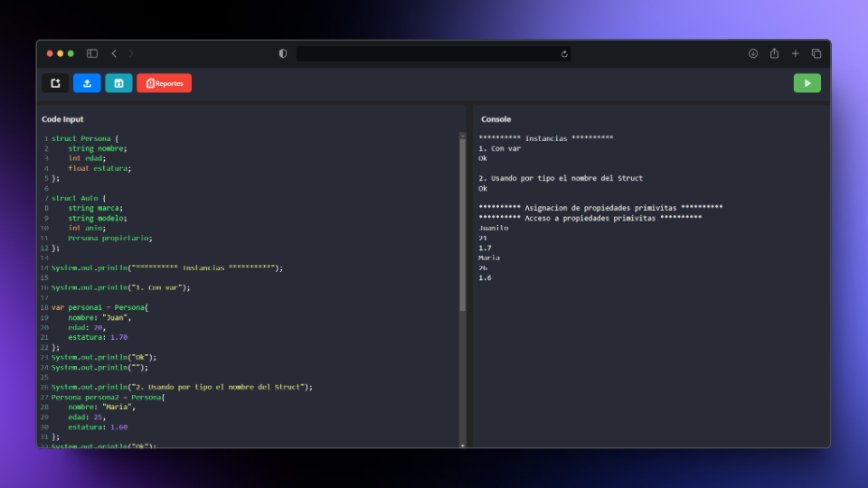This screenshot has height=488, width=868.
Task: Click the browser share icon
Action: click(774, 53)
